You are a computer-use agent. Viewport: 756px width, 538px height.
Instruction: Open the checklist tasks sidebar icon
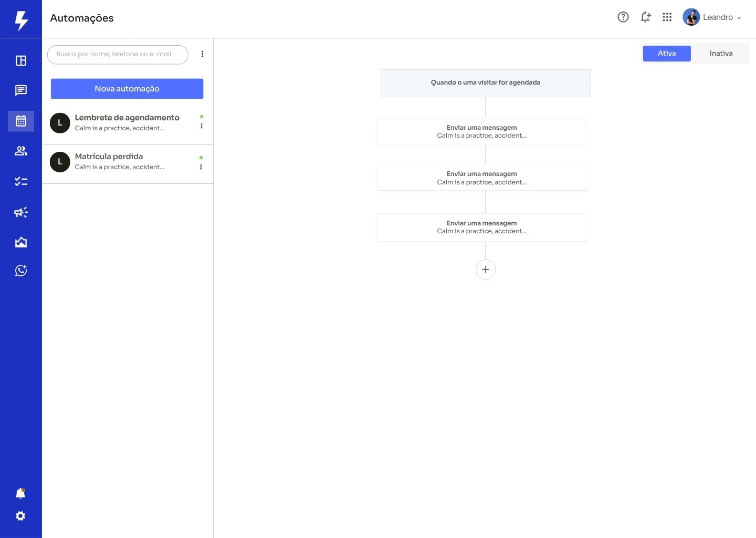[x=21, y=182]
